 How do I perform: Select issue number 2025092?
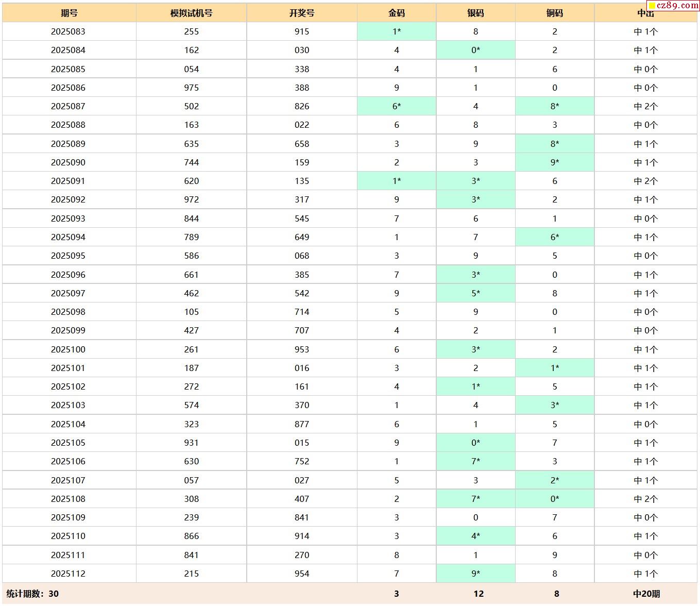(68, 199)
